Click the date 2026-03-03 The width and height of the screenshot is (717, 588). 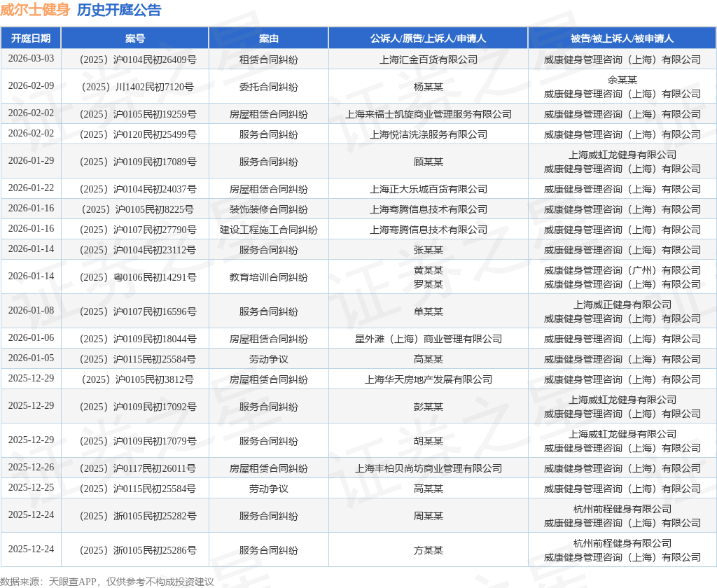click(31, 59)
